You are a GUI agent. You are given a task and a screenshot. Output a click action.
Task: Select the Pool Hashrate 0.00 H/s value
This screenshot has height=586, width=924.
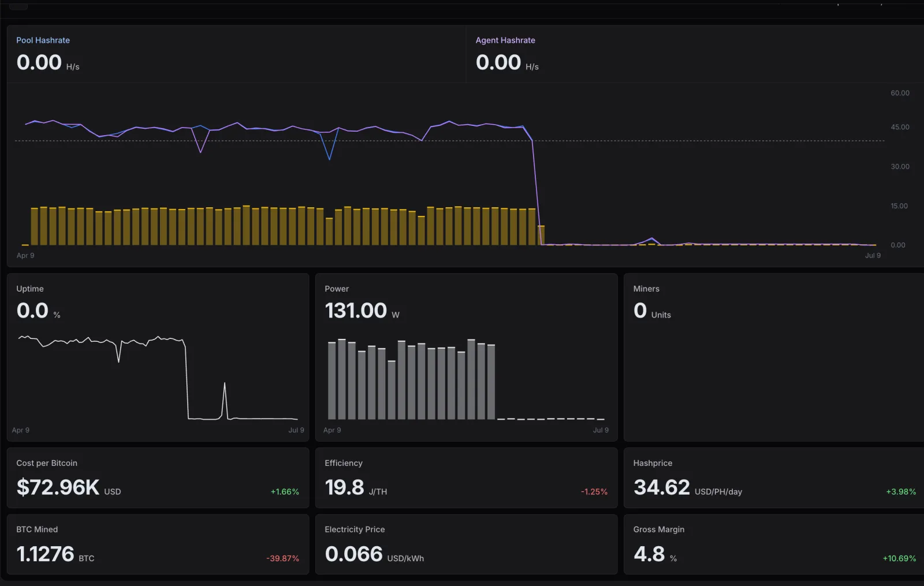click(x=48, y=62)
